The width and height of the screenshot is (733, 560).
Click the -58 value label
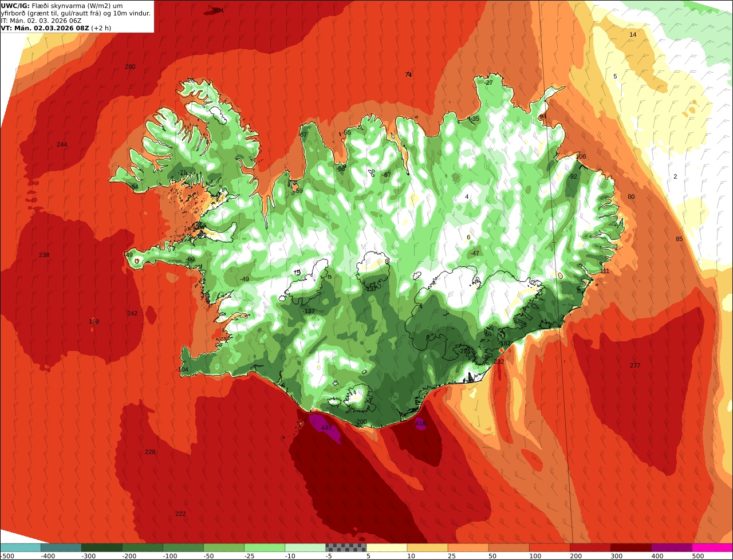tap(341, 168)
